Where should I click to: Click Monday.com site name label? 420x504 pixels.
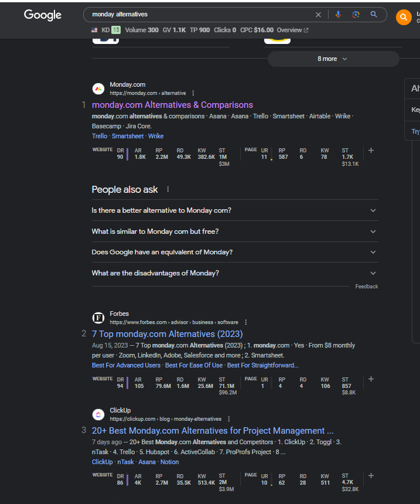point(128,84)
